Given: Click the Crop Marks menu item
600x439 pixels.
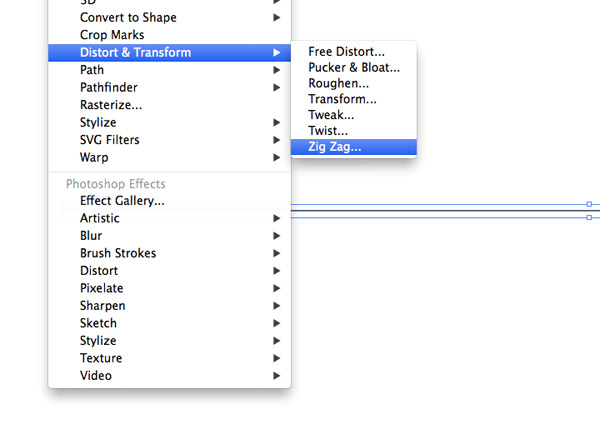Looking at the screenshot, I should click(x=112, y=35).
